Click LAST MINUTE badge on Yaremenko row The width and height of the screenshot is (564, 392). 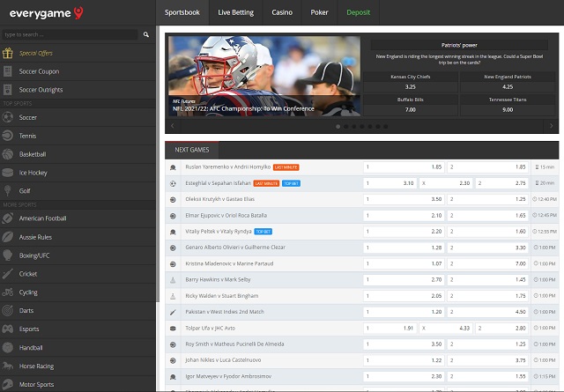click(286, 167)
